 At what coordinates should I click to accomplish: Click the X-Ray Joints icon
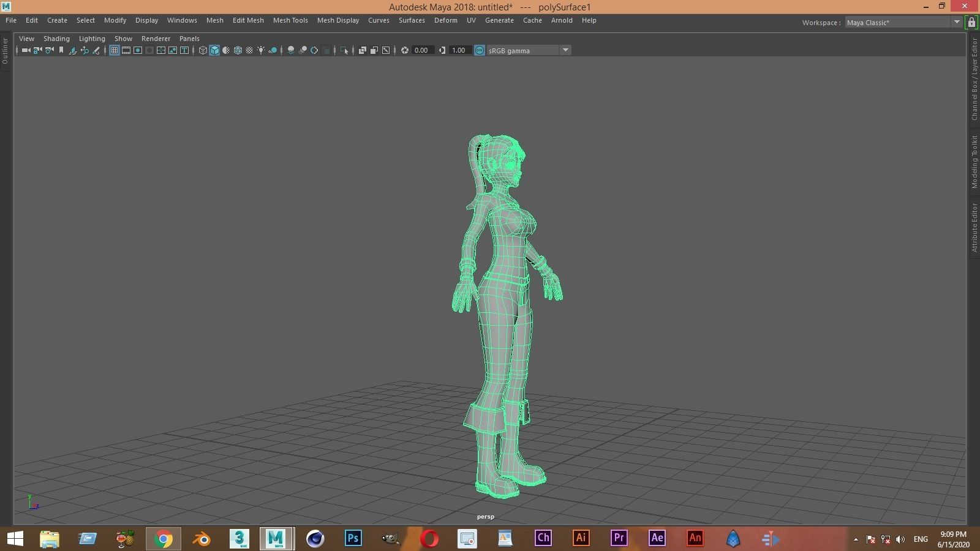click(x=386, y=50)
